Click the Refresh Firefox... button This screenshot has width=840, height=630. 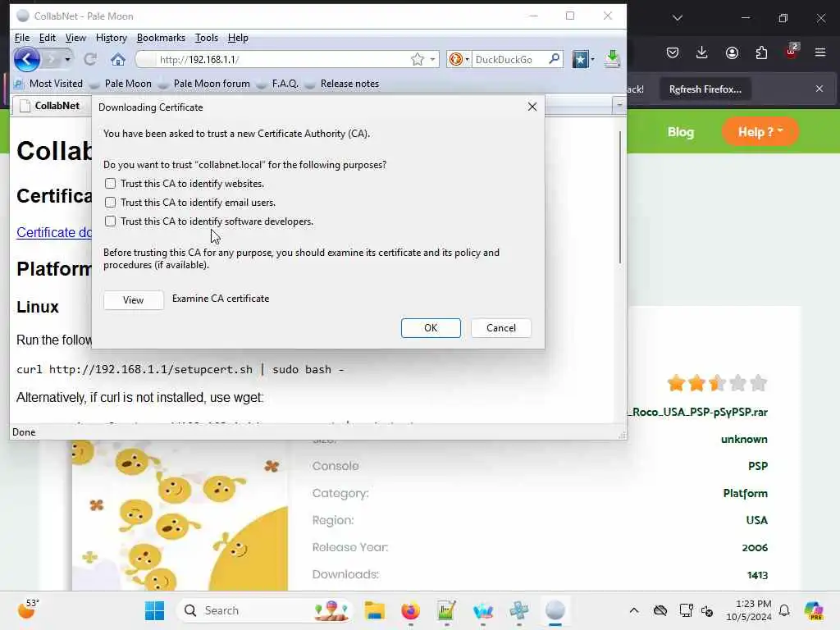(x=705, y=89)
